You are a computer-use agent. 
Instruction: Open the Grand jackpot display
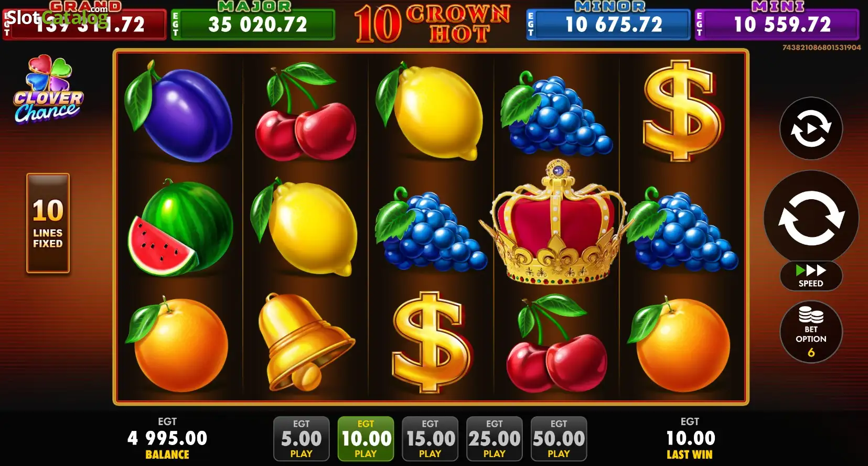[x=84, y=21]
